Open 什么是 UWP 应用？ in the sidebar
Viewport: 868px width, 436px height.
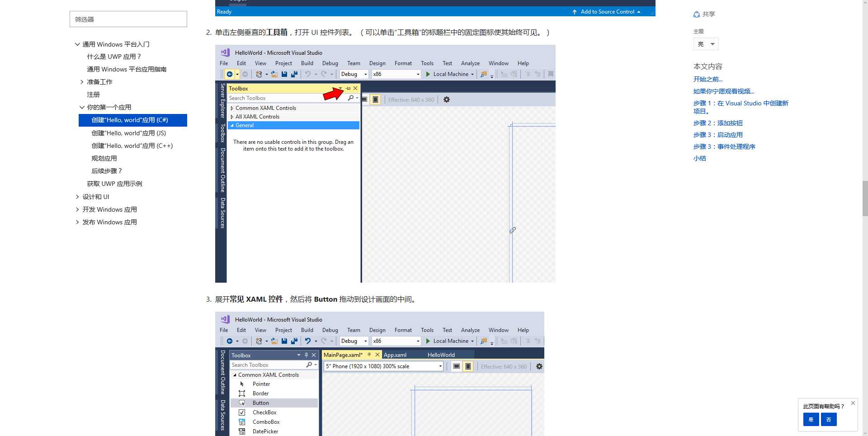(x=114, y=57)
